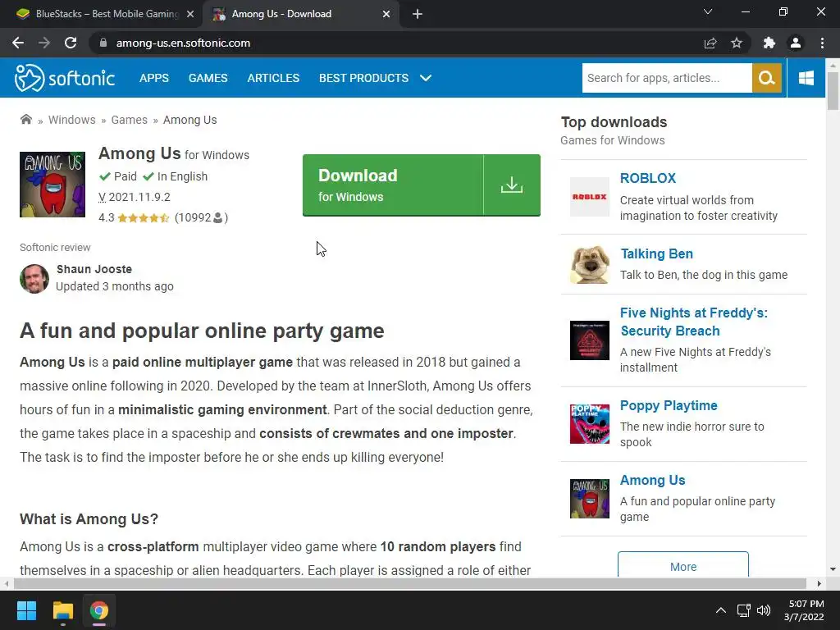Expand the BEST PRODUCTS dropdown
This screenshot has height=630, width=840.
pos(375,78)
